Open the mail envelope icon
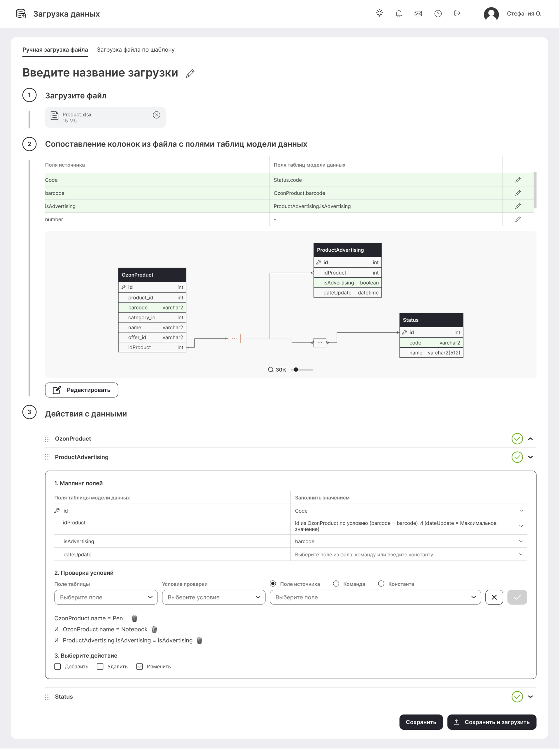The width and height of the screenshot is (560, 749). point(418,13)
